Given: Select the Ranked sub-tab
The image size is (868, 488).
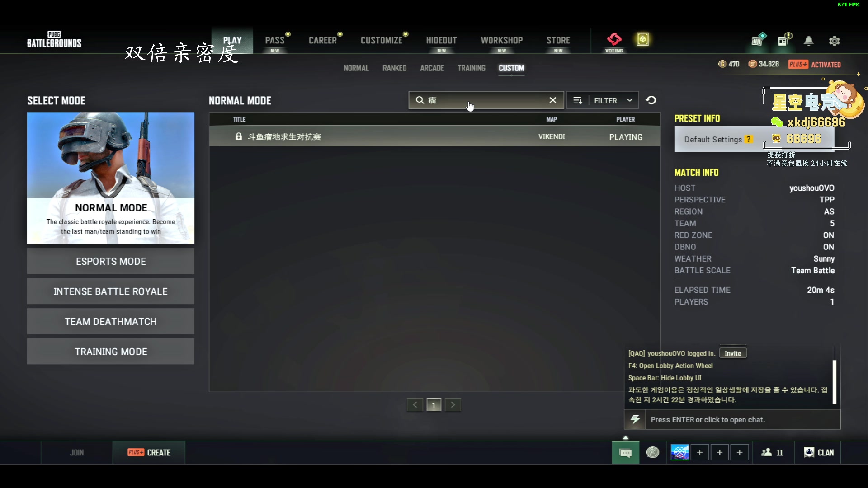Looking at the screenshot, I should point(395,68).
